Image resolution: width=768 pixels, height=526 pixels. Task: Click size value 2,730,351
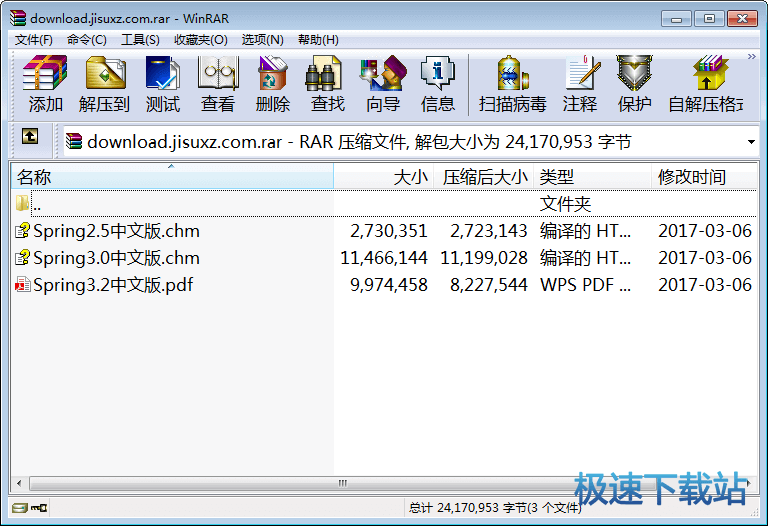389,231
